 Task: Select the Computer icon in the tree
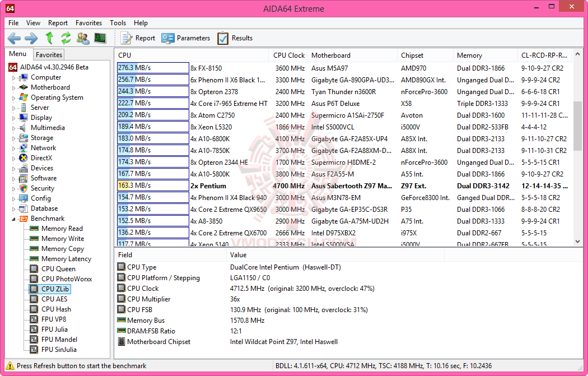pyautogui.click(x=24, y=77)
